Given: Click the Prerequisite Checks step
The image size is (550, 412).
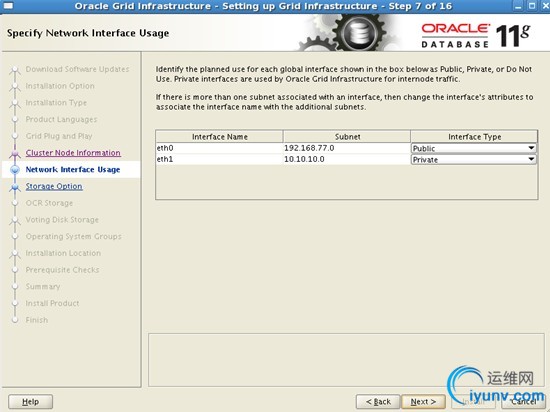Looking at the screenshot, I should [62, 270].
